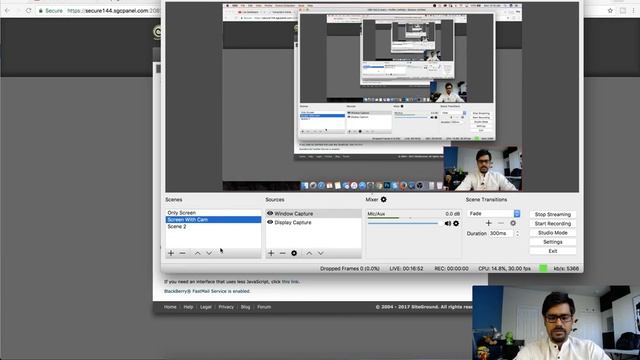Go back using Chrome's back arrow
The width and height of the screenshot is (640, 360).
7,11
